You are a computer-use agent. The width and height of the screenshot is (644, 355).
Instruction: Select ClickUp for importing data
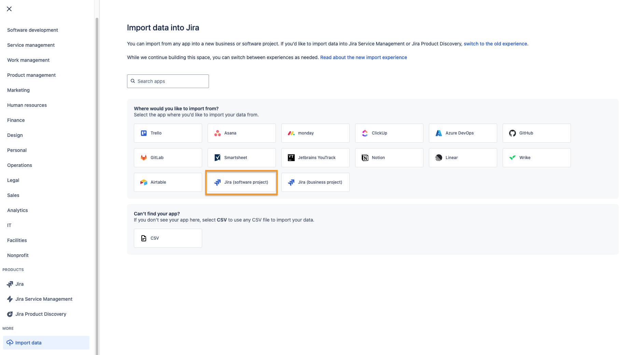point(389,133)
